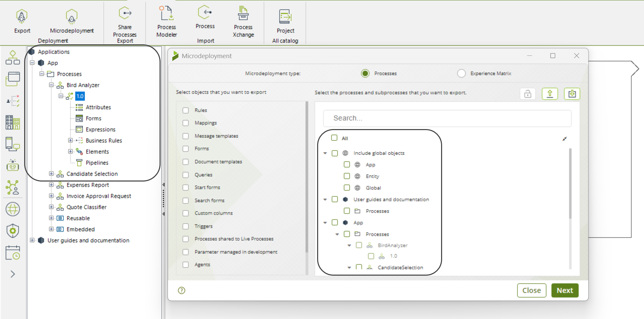Viewport: 644px width, 319px height.
Task: Expand the Candidate Selection tree node
Action: tap(51, 174)
